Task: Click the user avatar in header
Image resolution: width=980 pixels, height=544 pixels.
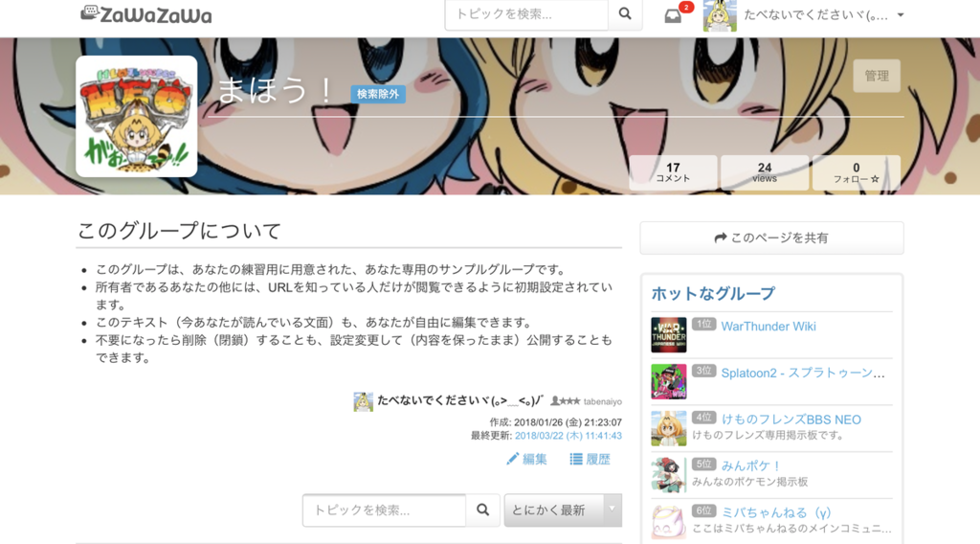Action: point(720,15)
